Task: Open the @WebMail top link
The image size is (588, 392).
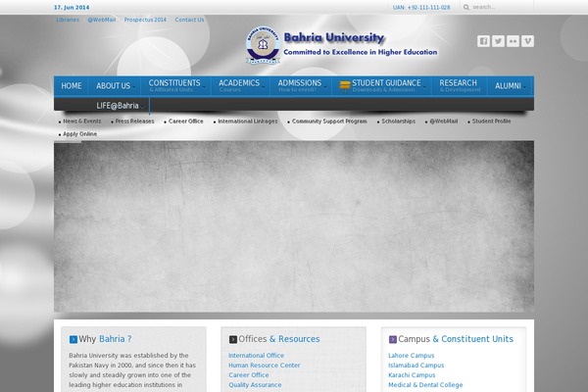Action: coord(101,20)
